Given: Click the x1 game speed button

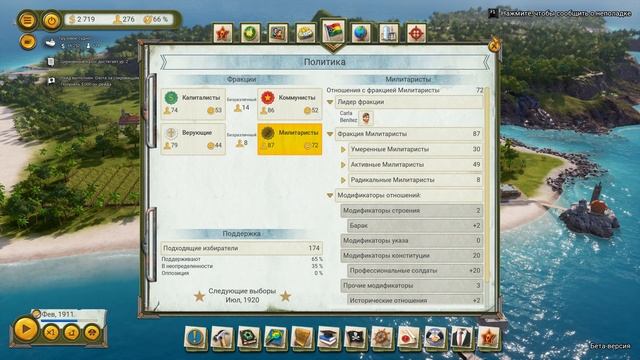Looking at the screenshot, I should point(51,333).
